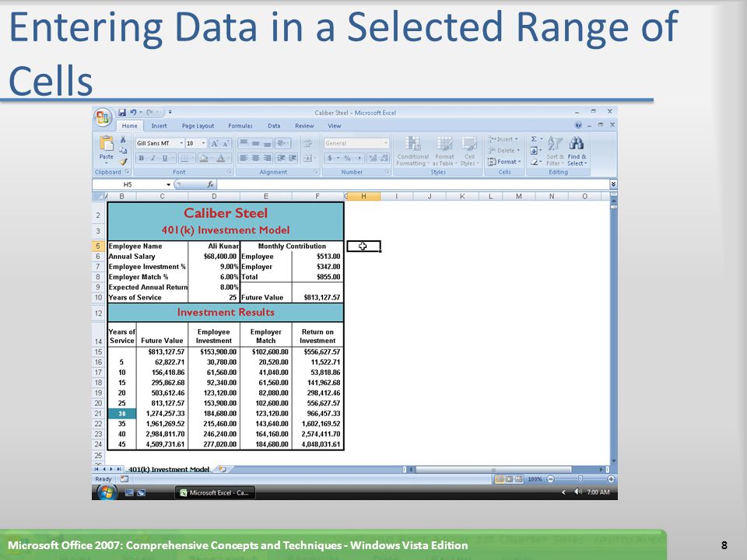Click Undo in the Quick Access Toolbar

[x=133, y=112]
